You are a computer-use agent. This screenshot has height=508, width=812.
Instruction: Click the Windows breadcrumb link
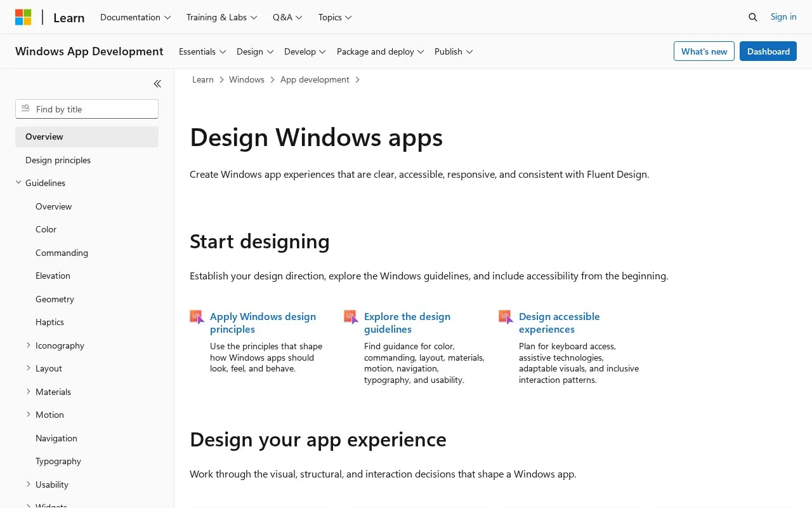(247, 79)
